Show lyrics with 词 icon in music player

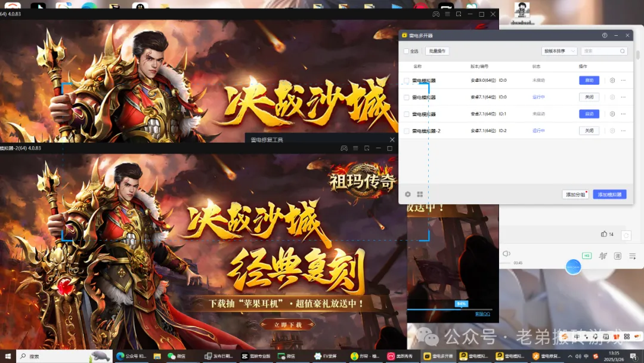tap(618, 256)
